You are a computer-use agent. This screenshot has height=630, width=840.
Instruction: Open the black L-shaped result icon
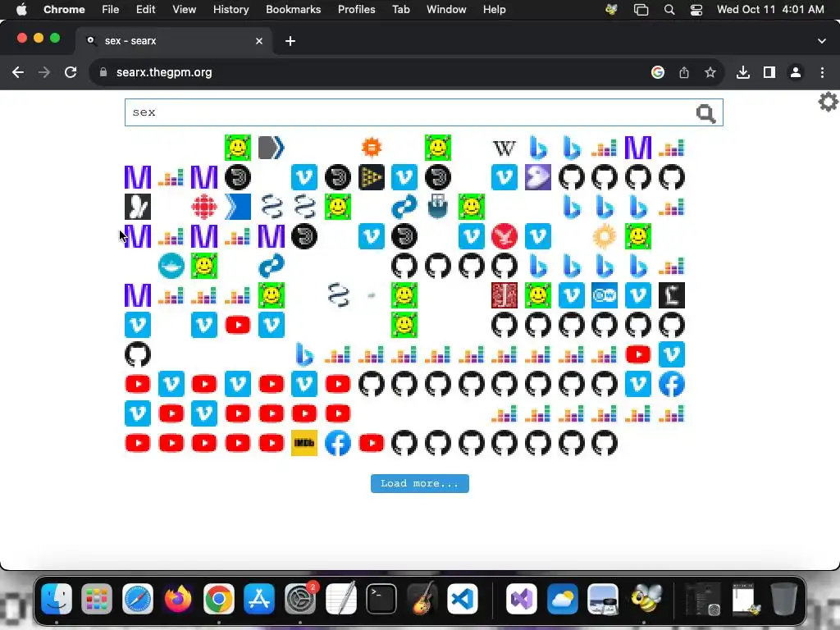click(671, 295)
